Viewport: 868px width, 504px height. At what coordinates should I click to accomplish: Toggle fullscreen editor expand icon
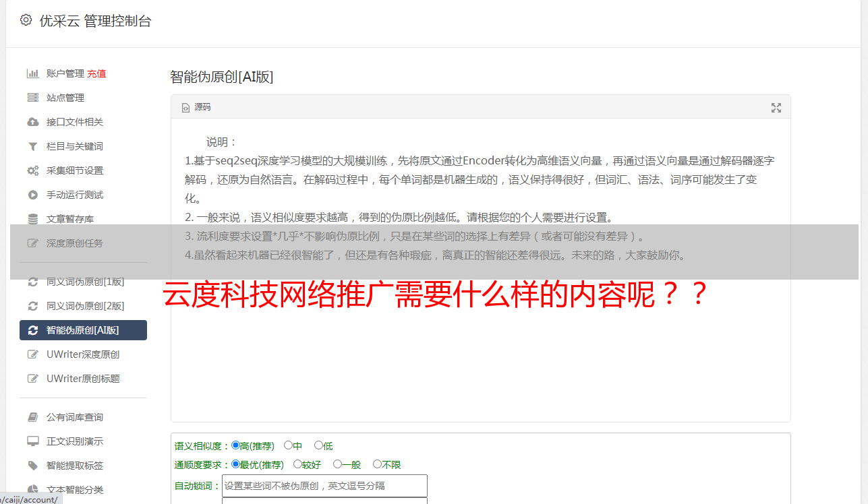[x=776, y=108]
